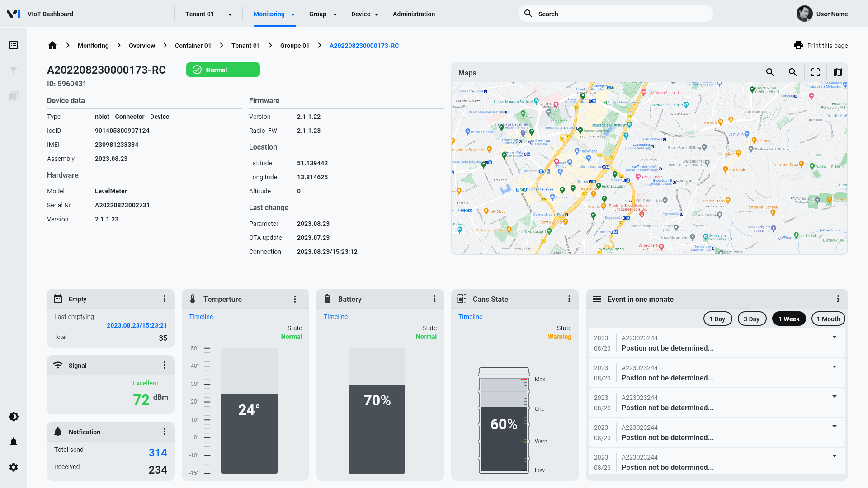
Task: Click the map zoom-in magnifier icon
Action: tap(770, 72)
